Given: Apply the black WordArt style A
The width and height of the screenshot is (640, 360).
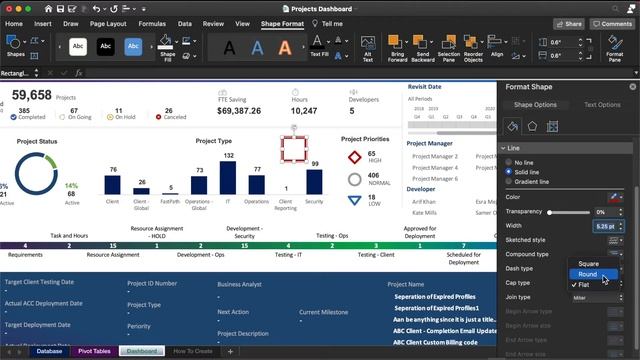Looking at the screenshot, I should tap(229, 48).
